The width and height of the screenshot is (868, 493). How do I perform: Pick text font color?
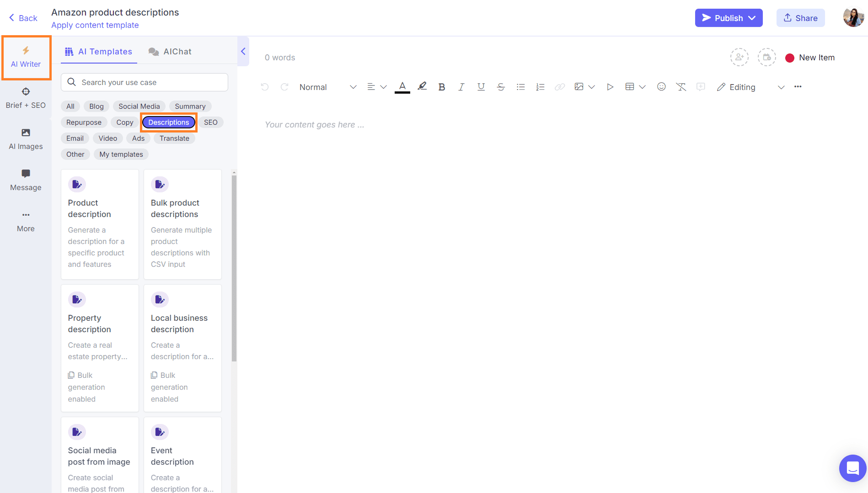point(402,86)
